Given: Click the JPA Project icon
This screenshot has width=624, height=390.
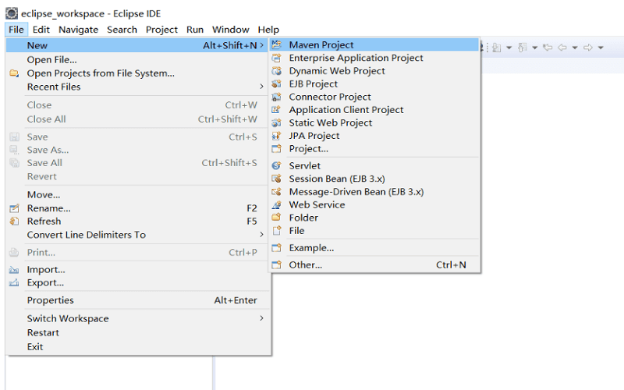Looking at the screenshot, I should point(276,136).
